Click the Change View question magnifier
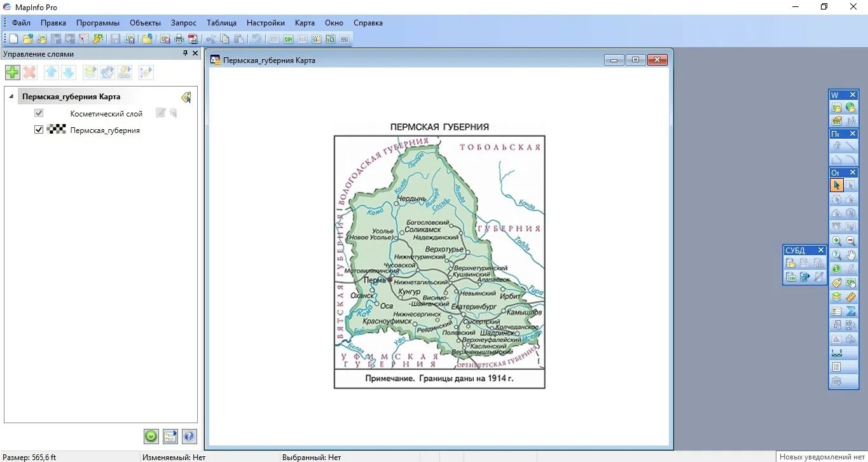The image size is (868, 462). 837,255
